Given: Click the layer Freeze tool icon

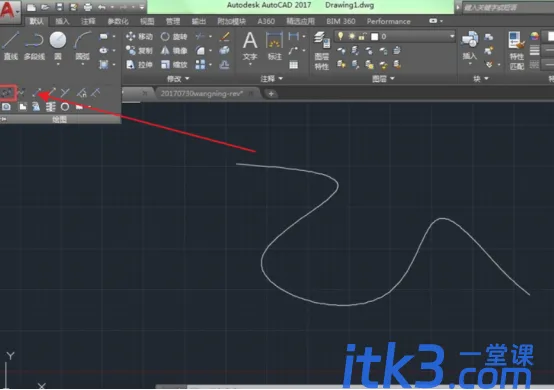Looking at the screenshot, I should click(x=369, y=51).
